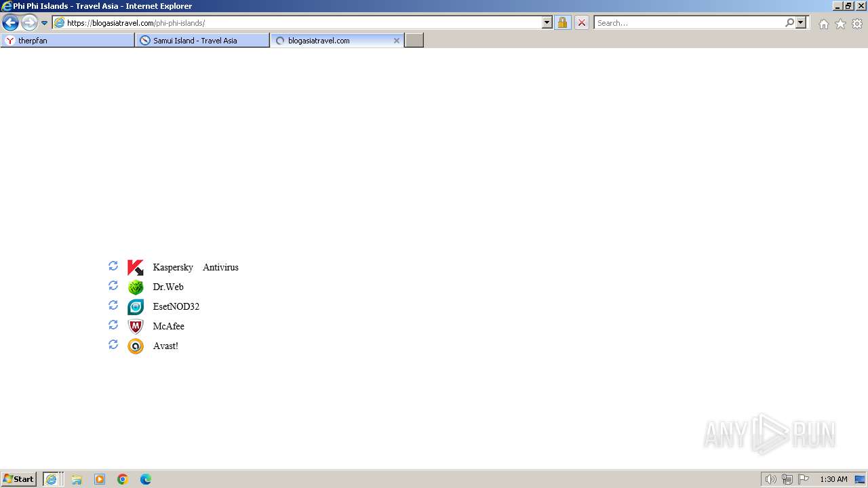Image resolution: width=868 pixels, height=488 pixels.
Task: Click the refresh icon beside McAfee
Action: click(113, 325)
